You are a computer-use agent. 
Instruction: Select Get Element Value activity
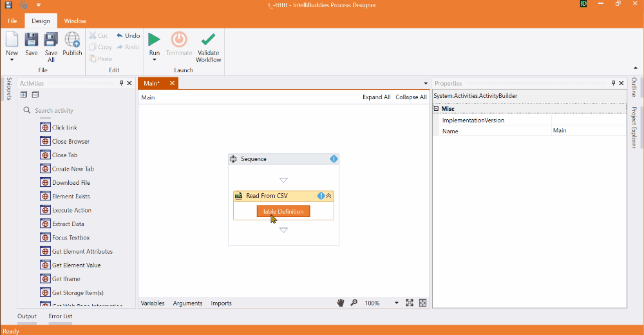70,265
